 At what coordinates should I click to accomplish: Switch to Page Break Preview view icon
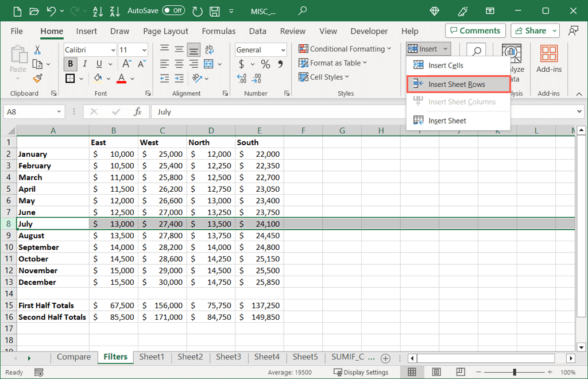[460, 372]
